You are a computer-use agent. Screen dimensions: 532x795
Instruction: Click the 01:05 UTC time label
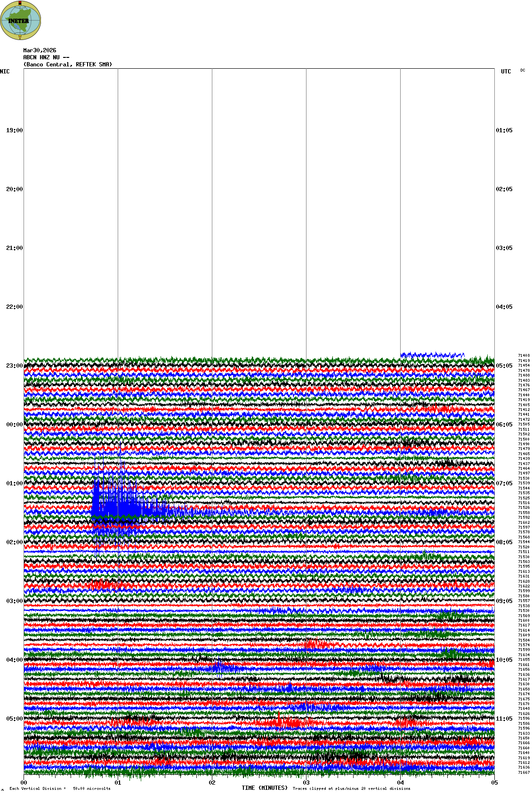(x=504, y=130)
